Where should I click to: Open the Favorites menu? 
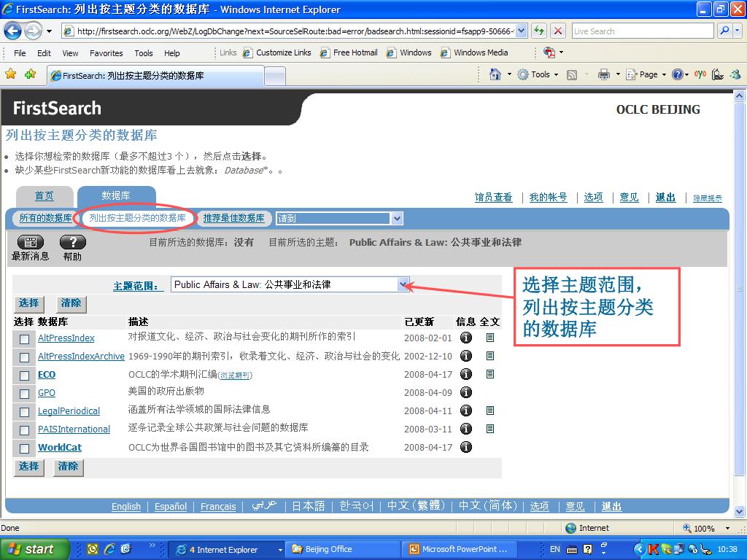(107, 52)
